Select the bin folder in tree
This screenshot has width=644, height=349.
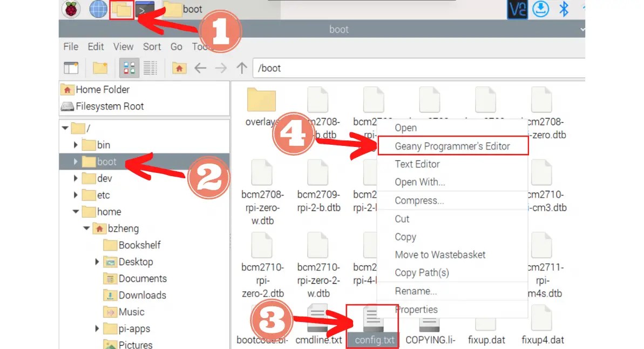pyautogui.click(x=96, y=145)
